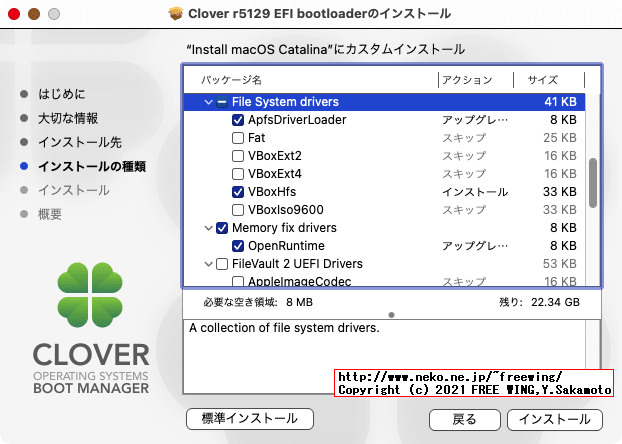Enable the Fat driver checkbox
The image size is (622, 444).
[238, 138]
